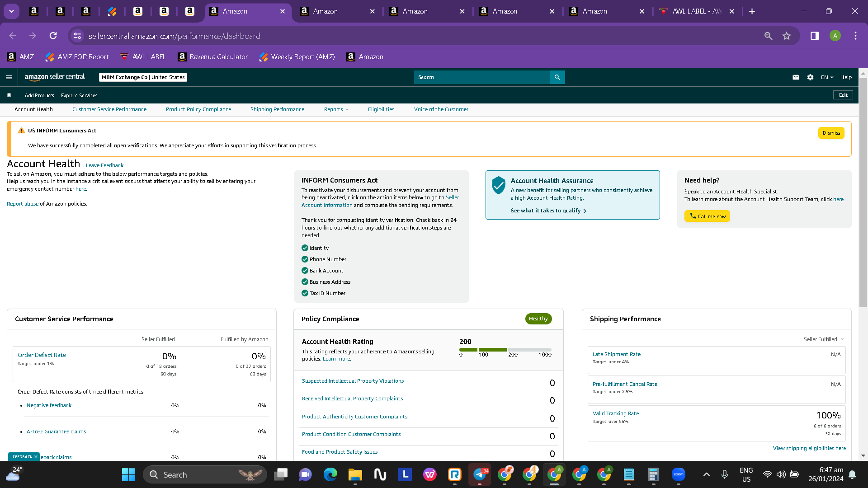
Task: Open Pre-fulfillment Cancel Rate link
Action: click(x=625, y=384)
